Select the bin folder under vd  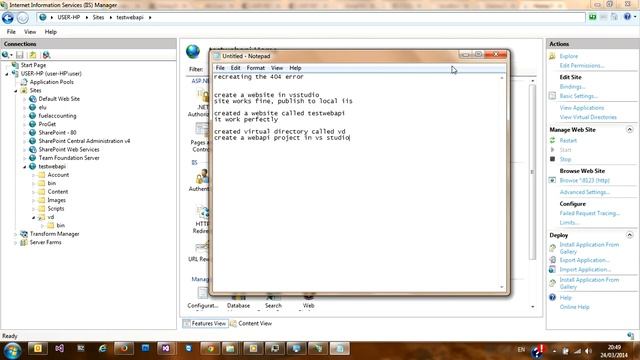60,226
